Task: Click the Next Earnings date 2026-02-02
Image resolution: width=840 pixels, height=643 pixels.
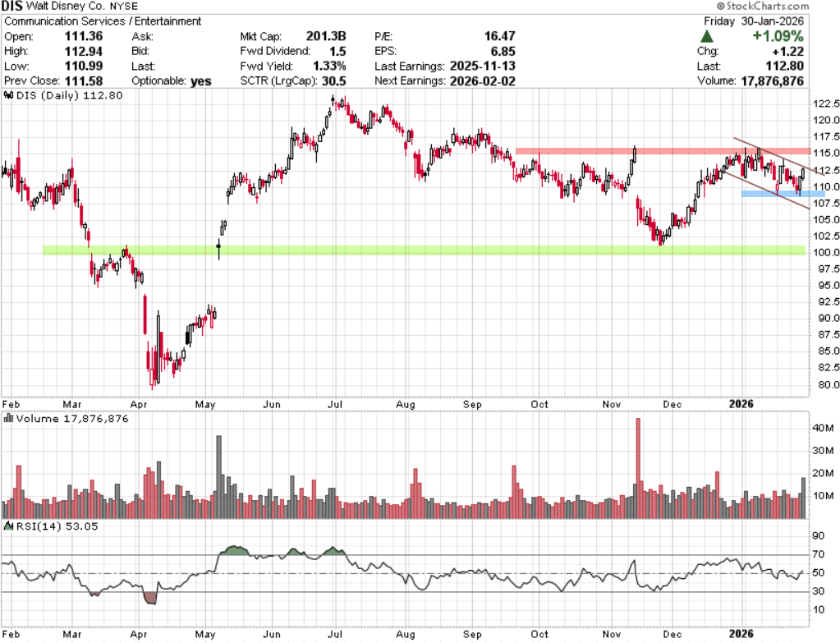Action: 483,81
